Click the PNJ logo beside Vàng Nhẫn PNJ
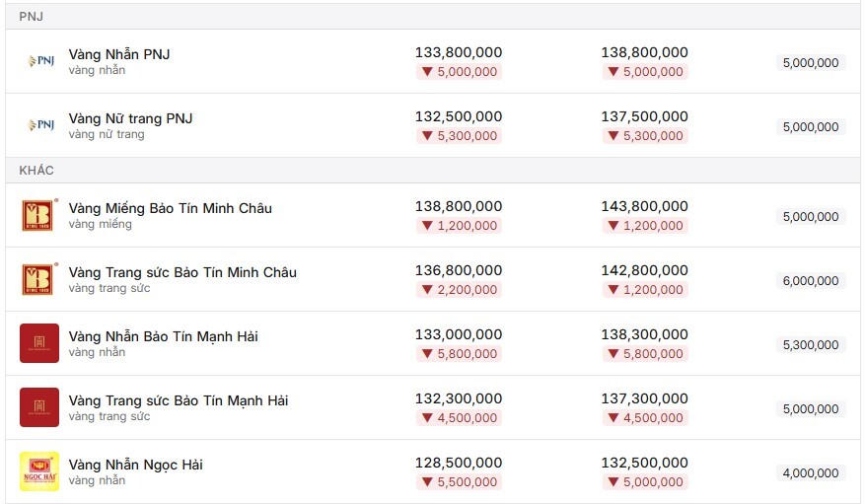 [41, 60]
